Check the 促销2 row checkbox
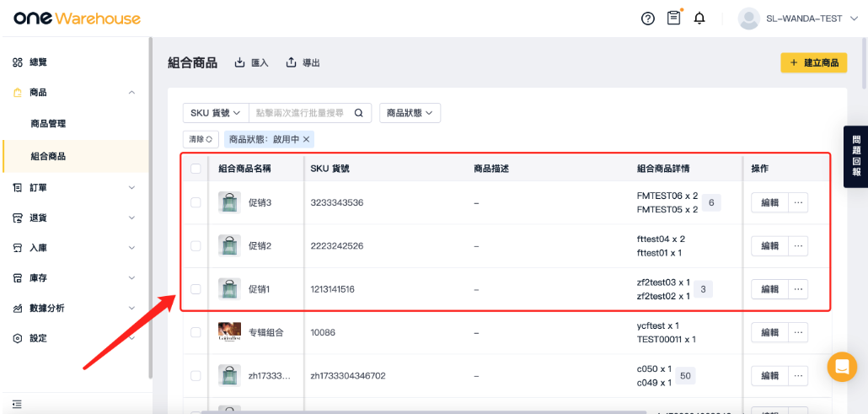This screenshot has width=868, height=414. click(x=196, y=246)
